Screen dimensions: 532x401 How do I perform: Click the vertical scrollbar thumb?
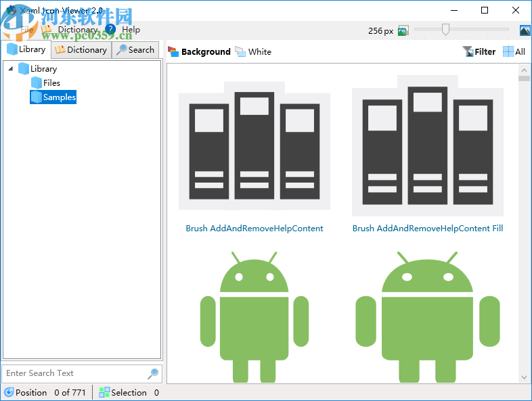(524, 78)
